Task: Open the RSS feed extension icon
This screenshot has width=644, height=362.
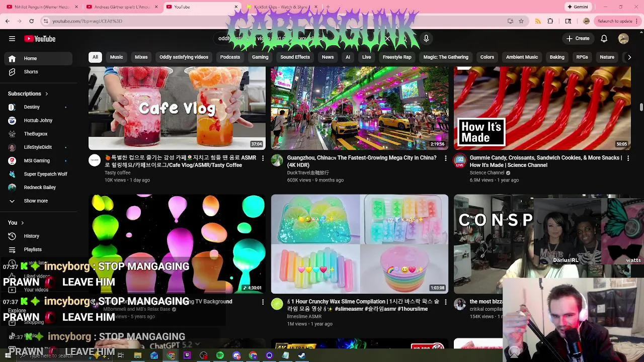Action: [x=538, y=21]
